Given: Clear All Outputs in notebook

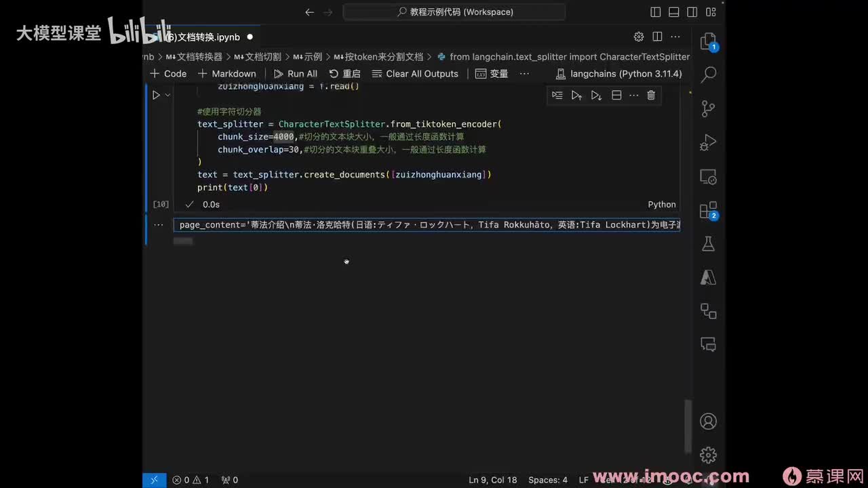Looking at the screenshot, I should [x=416, y=74].
